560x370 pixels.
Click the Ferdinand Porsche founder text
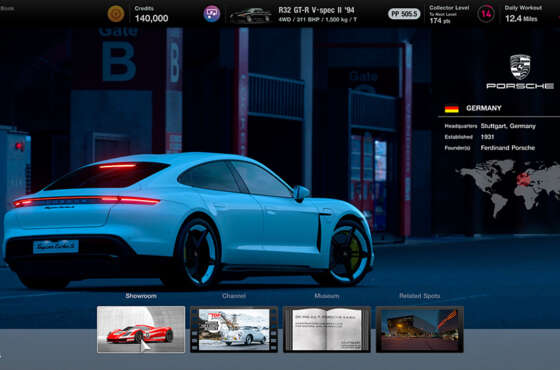[x=508, y=148]
